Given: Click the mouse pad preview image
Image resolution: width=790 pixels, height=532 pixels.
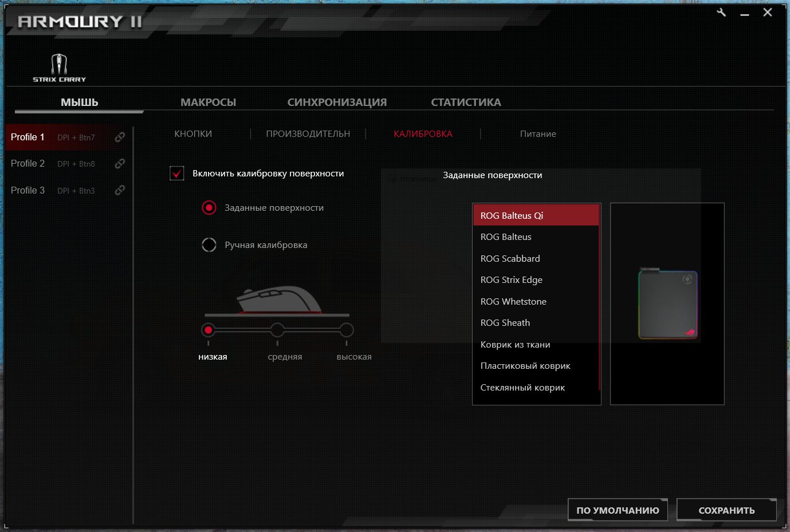Looking at the screenshot, I should 668,304.
